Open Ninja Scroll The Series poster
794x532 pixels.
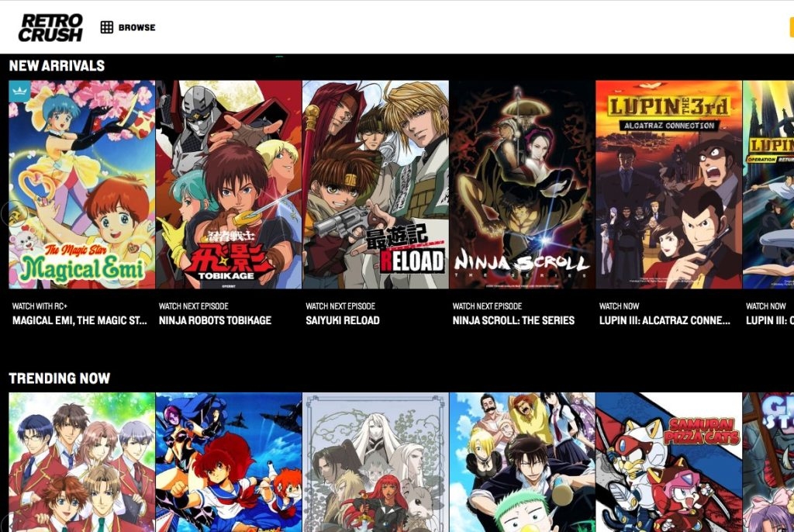(522, 185)
